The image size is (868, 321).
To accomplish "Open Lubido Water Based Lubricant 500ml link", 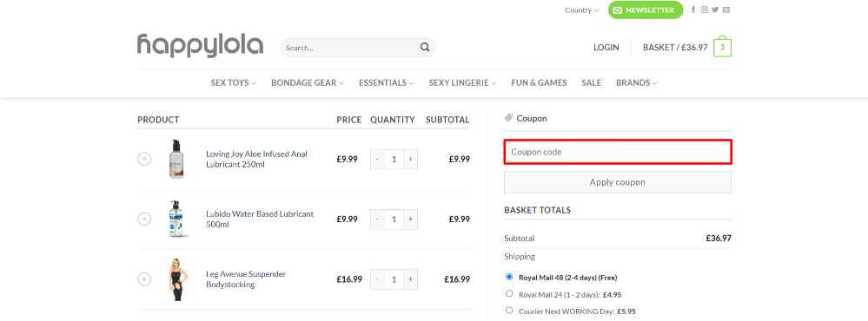I will 260,219.
